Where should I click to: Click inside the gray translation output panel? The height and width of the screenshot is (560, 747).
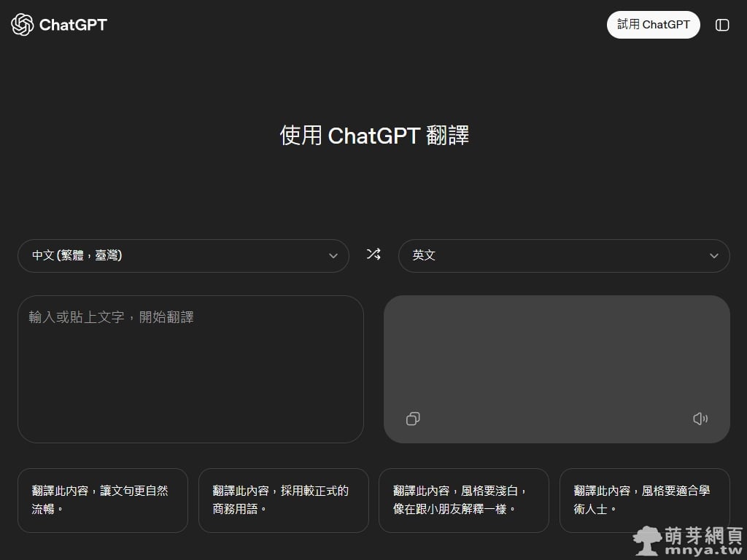click(556, 350)
